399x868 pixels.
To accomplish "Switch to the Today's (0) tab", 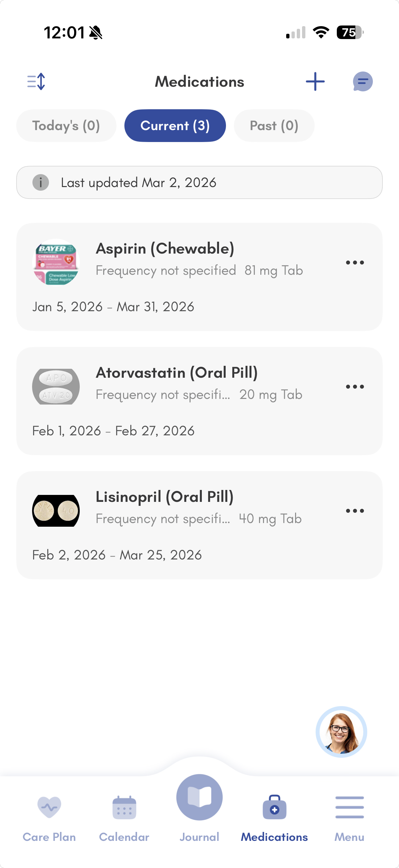I will [x=66, y=126].
